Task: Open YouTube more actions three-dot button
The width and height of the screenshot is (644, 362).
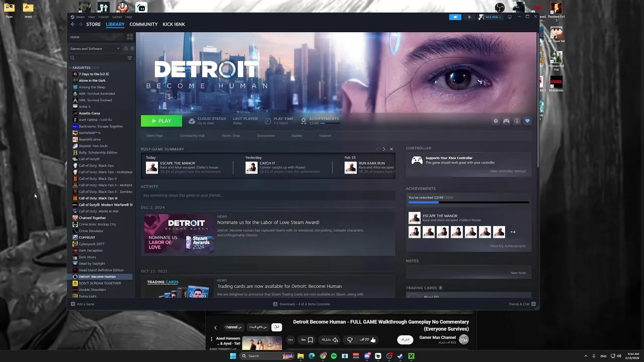Action: coord(290,340)
